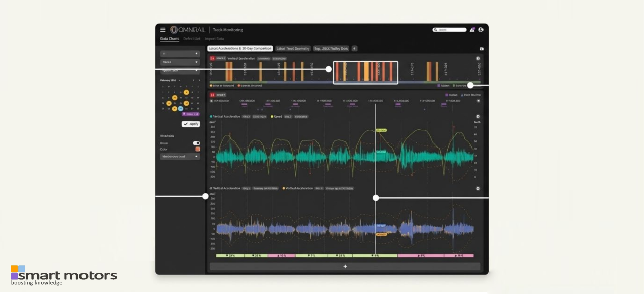The width and height of the screenshot is (644, 294).
Task: Open the threshold Color swatch
Action: 197,149
